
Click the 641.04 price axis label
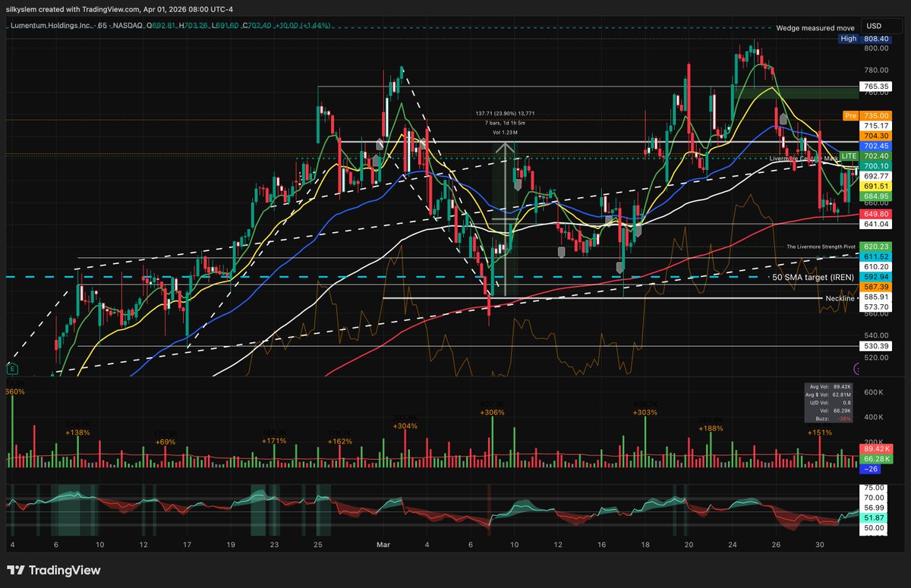[875, 224]
